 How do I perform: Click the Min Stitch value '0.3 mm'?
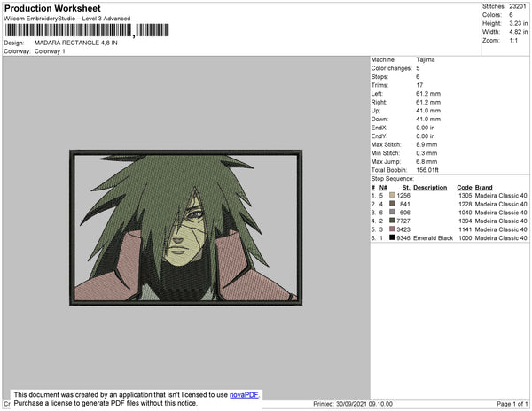[426, 153]
